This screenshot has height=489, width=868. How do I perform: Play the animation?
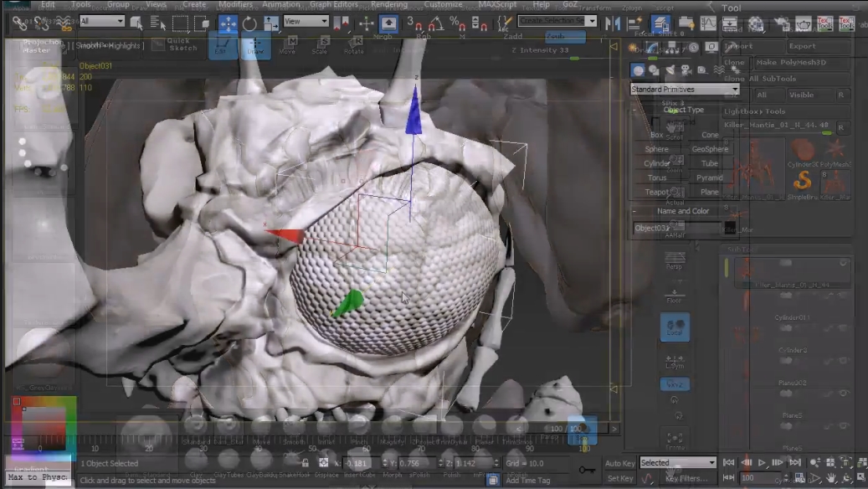tap(762, 462)
